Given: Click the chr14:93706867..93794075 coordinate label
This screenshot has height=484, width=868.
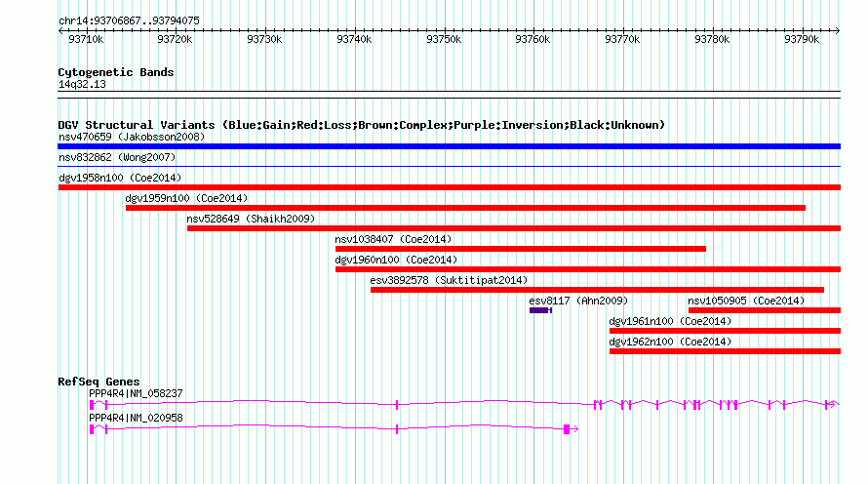Looking at the screenshot, I should [129, 20].
